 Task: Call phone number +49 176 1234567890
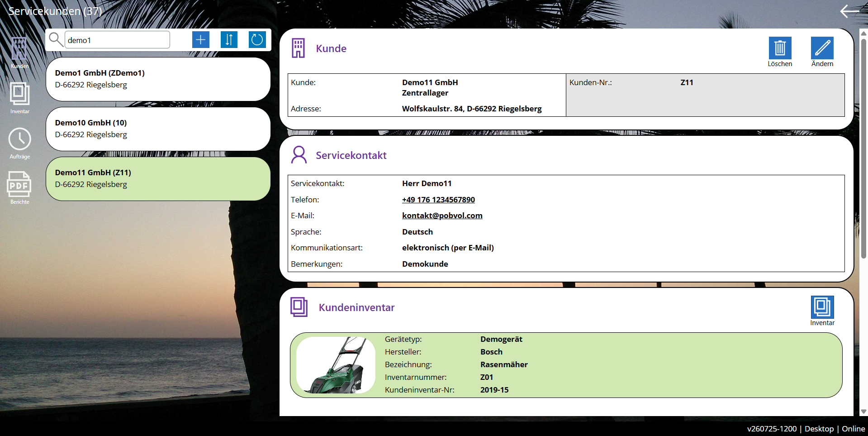tap(438, 200)
